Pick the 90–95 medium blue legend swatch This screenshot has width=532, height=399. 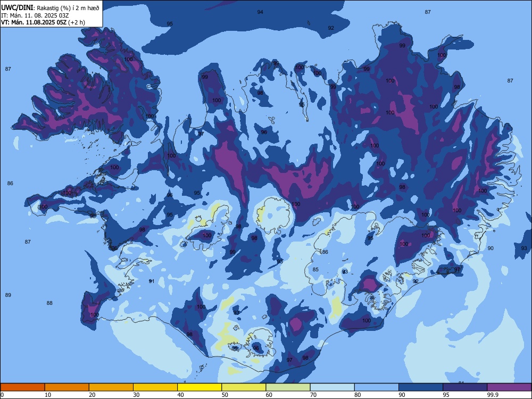click(x=421, y=387)
